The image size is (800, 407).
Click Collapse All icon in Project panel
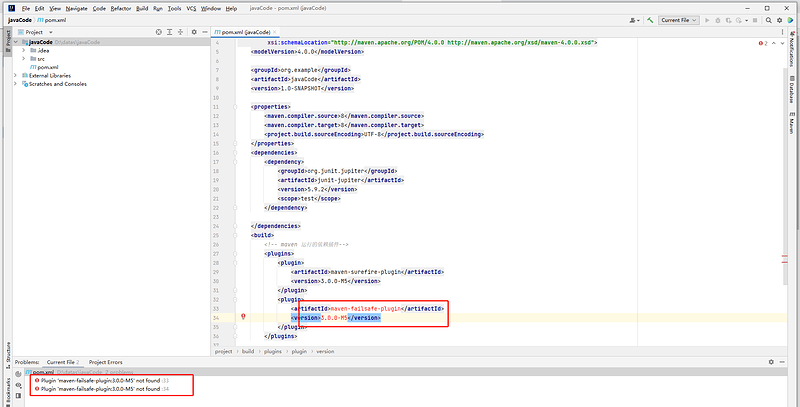(x=180, y=32)
